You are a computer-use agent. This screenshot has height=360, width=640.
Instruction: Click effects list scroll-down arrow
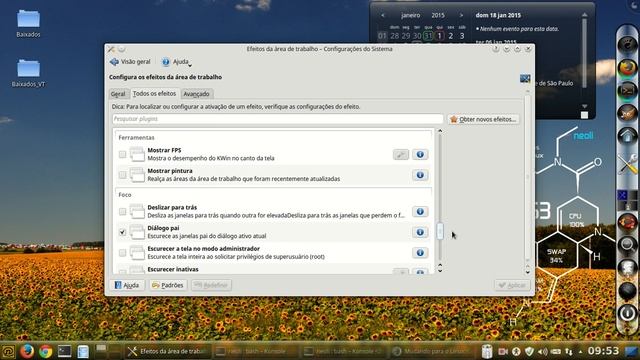[x=440, y=270]
